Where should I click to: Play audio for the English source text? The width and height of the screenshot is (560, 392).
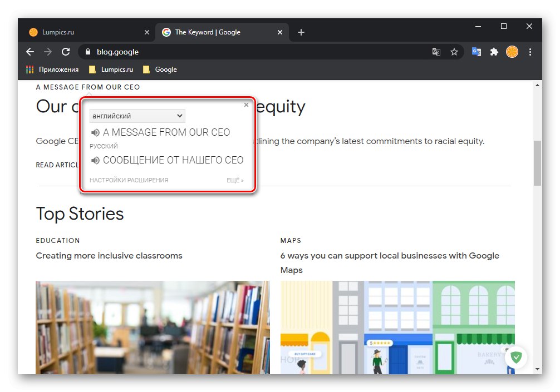click(95, 133)
